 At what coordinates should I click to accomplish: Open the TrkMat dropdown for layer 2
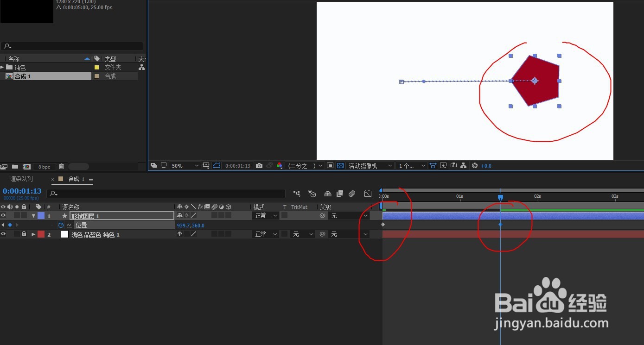302,234
